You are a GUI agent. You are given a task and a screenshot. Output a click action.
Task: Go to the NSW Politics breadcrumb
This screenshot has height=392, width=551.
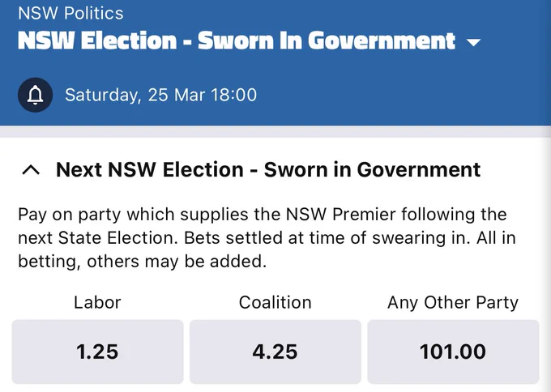[70, 13]
